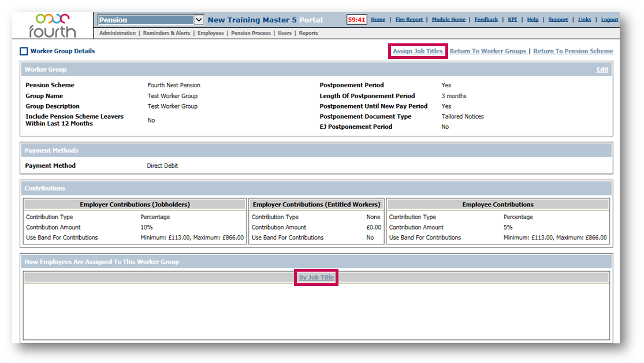
Task: Open the KPI link
Action: [x=512, y=20]
